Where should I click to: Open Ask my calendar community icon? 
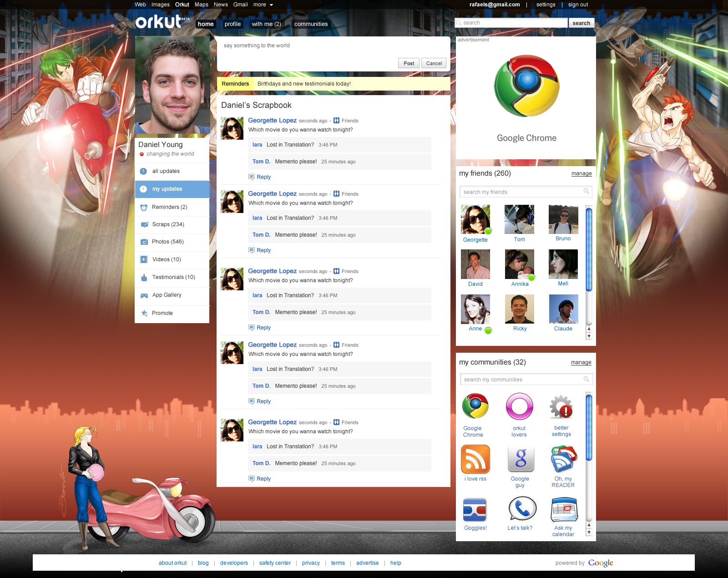coord(564,509)
